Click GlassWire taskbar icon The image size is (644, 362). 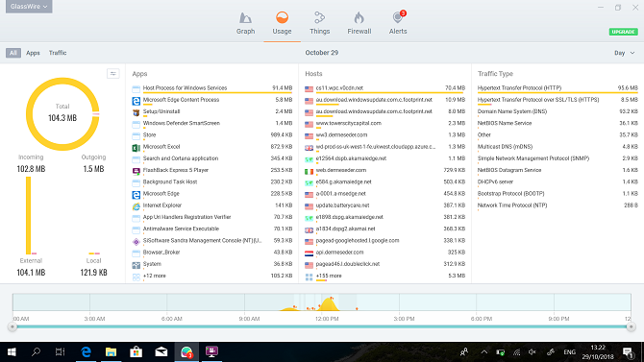pos(186,351)
